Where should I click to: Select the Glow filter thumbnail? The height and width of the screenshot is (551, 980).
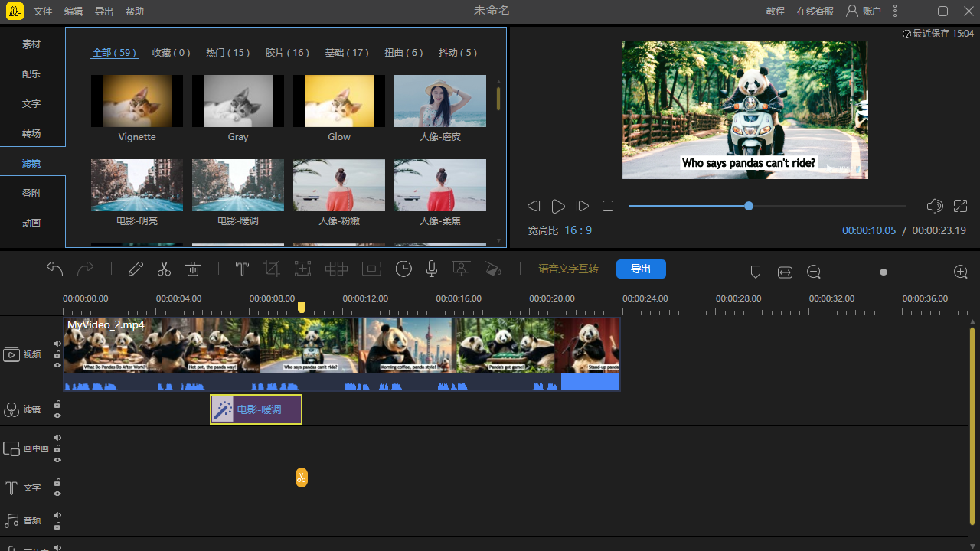tap(339, 101)
